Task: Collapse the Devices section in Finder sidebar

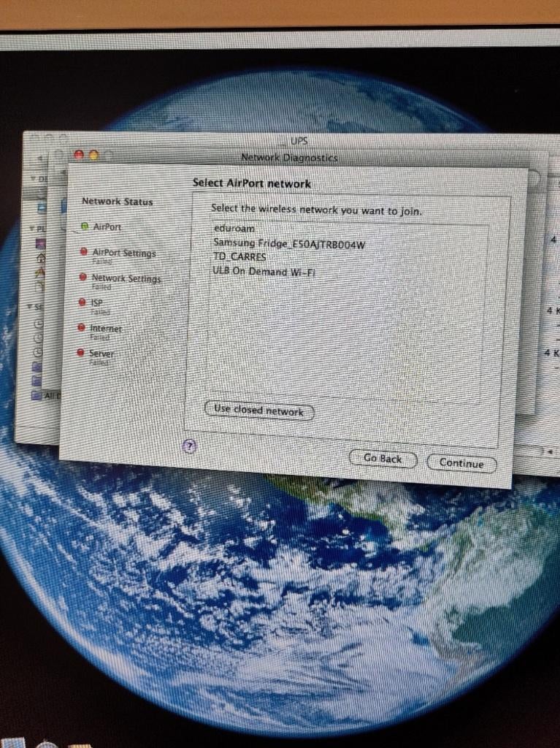Action: click(34, 178)
